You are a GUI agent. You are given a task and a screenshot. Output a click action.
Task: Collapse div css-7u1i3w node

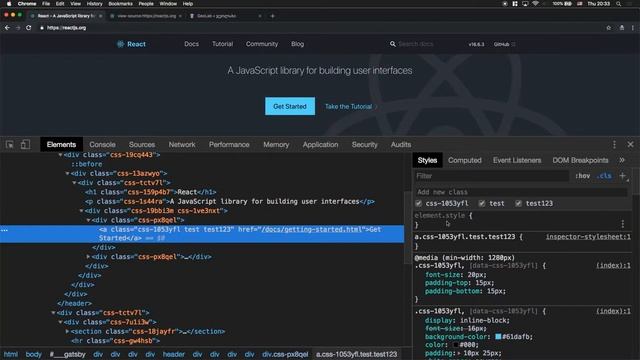coord(60,322)
